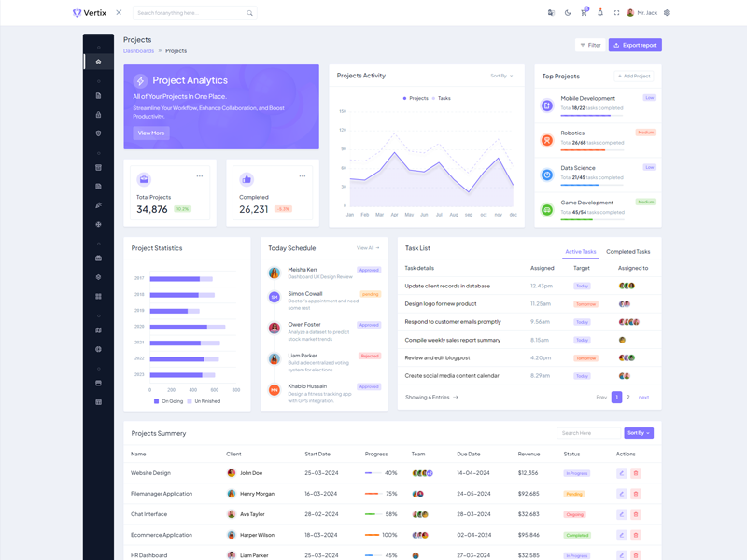Open the Sort By dropdown in Projects Summary
The image size is (747, 560).
click(x=639, y=433)
